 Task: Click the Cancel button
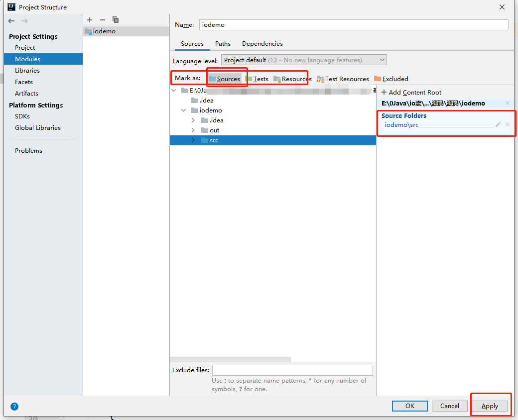tap(449, 406)
